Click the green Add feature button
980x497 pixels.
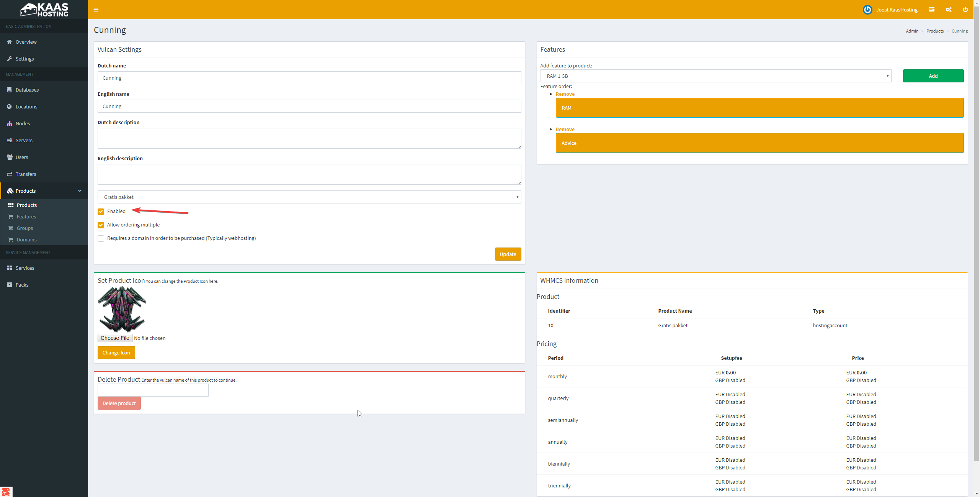point(933,76)
